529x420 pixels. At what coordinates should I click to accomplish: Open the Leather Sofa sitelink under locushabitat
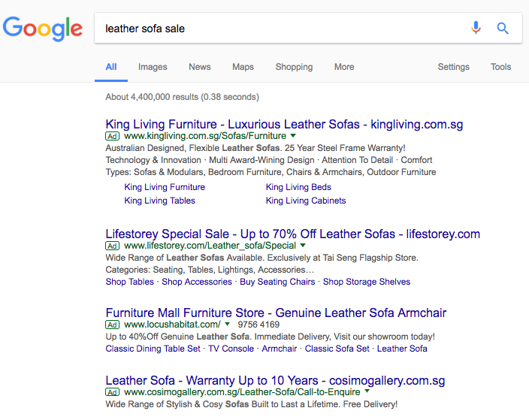click(x=402, y=349)
